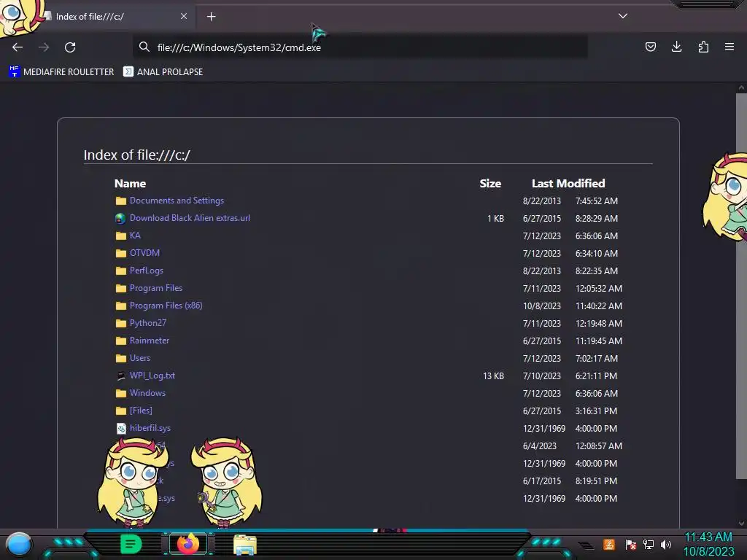747x560 pixels.
Task: Open the list all tabs dropdown arrow
Action: point(623,16)
